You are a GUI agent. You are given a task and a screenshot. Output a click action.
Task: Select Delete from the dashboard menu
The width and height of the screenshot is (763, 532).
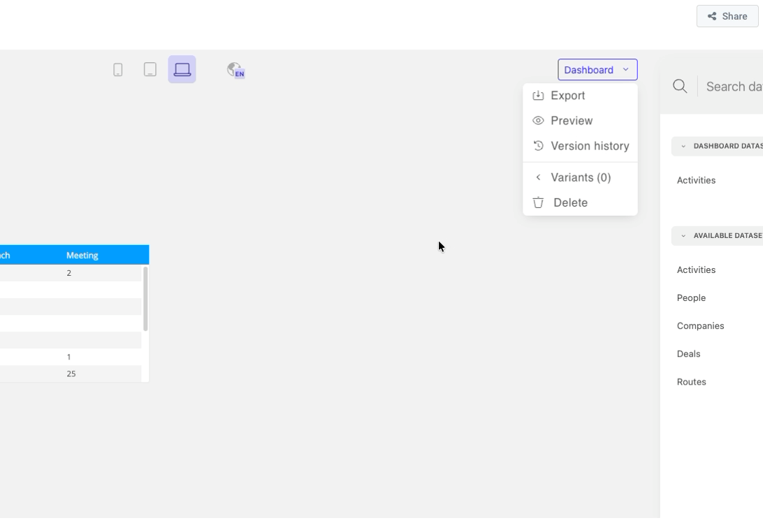[x=580, y=202]
